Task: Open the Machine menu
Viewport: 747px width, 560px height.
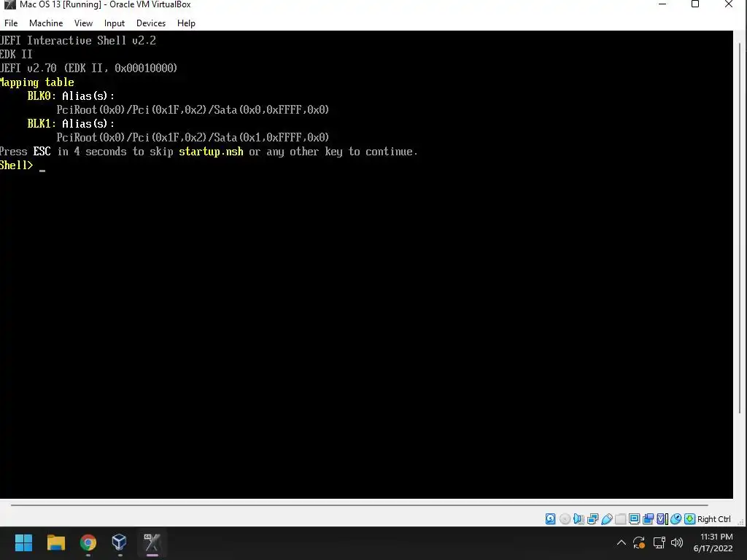Action: (x=46, y=23)
